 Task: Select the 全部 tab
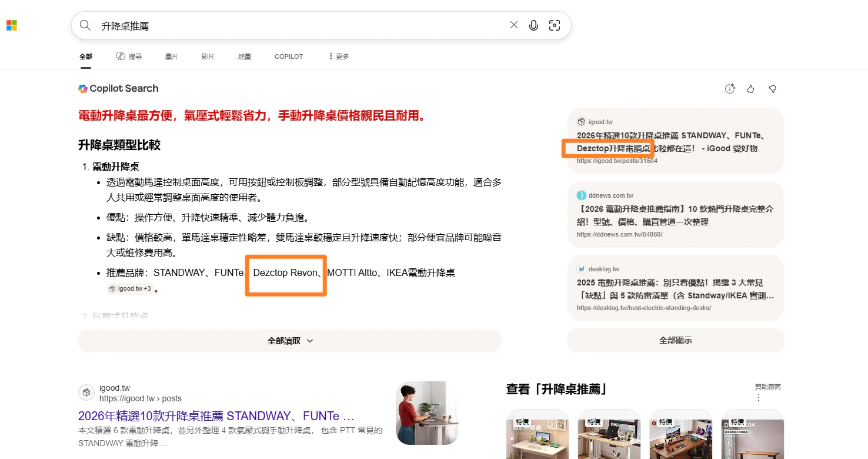coord(86,56)
